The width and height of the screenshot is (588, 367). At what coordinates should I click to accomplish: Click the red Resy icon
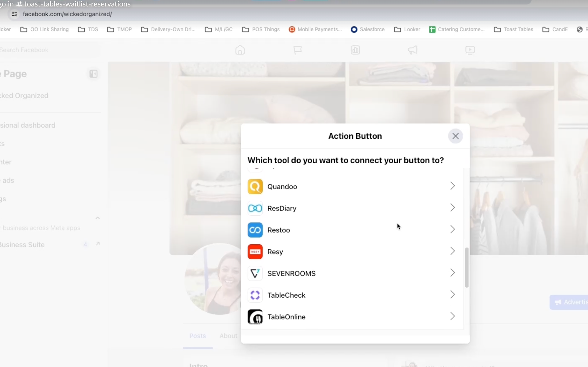(255, 252)
